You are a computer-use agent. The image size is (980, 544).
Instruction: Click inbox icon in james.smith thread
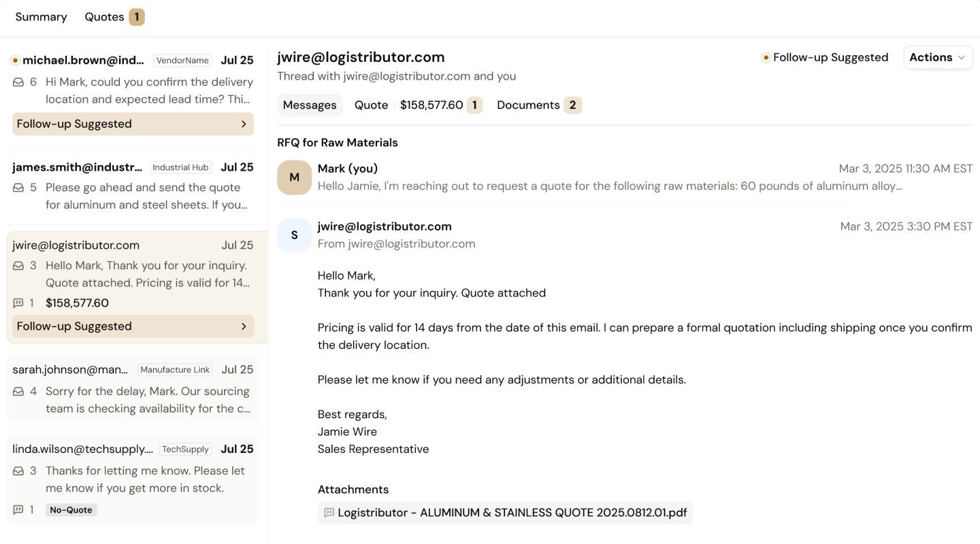(x=18, y=188)
